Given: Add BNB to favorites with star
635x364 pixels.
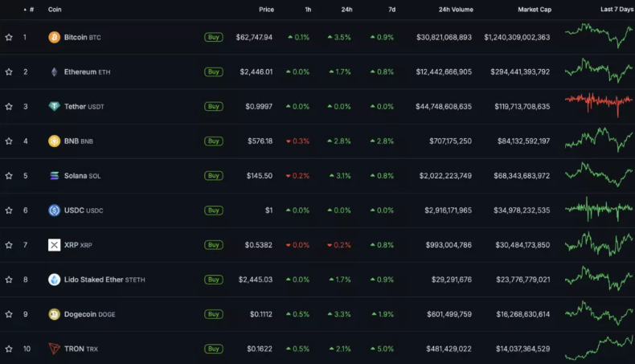Looking at the screenshot, I should click(x=9, y=141).
